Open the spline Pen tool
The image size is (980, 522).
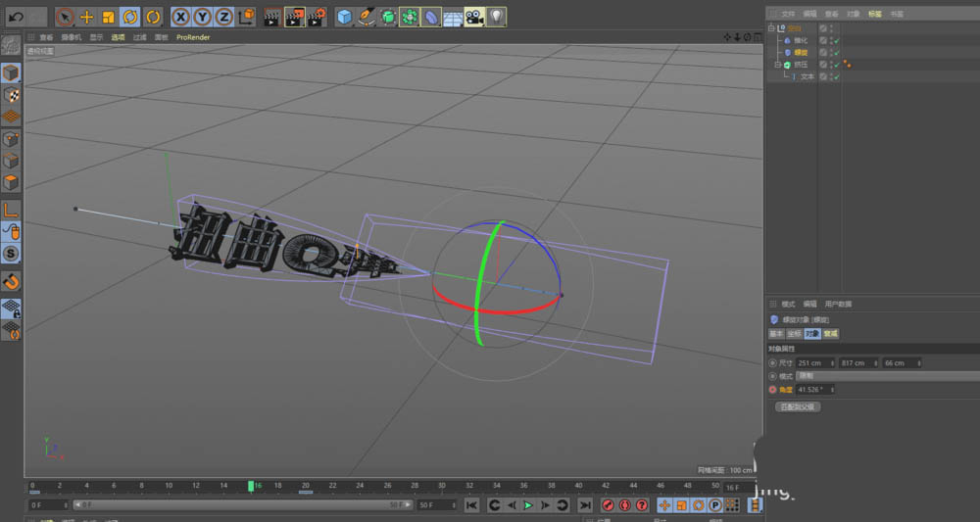click(x=366, y=17)
